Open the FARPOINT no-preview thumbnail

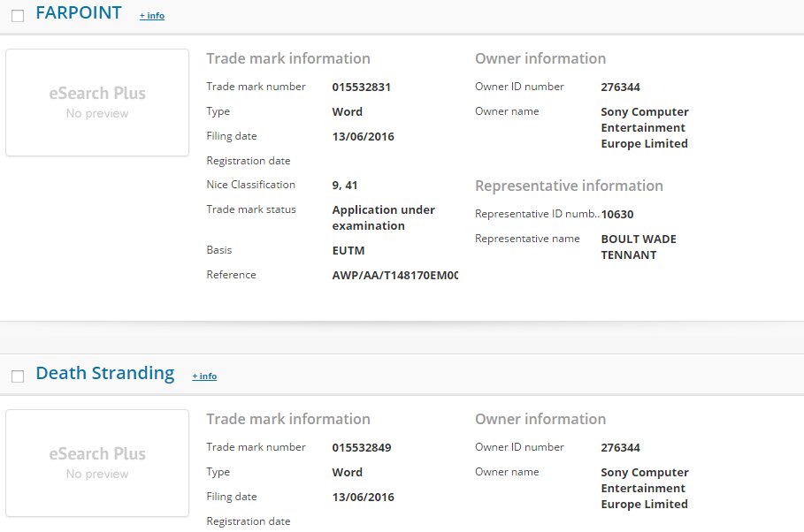pos(97,103)
